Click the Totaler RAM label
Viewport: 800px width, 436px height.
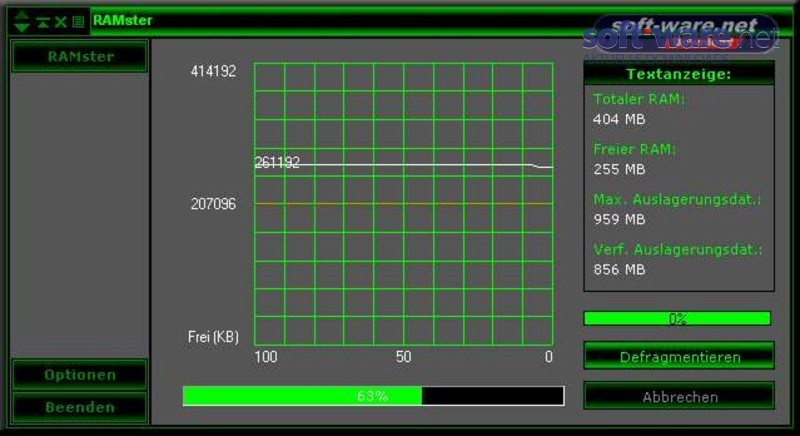[639, 99]
